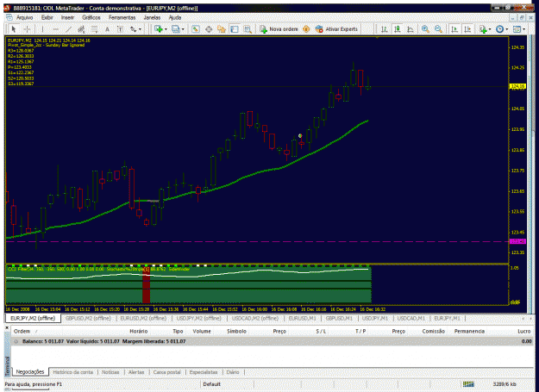Switch to EURUSD,M2 (offline) chart tab
Image resolution: width=539 pixels, height=392 pixels.
[143, 318]
